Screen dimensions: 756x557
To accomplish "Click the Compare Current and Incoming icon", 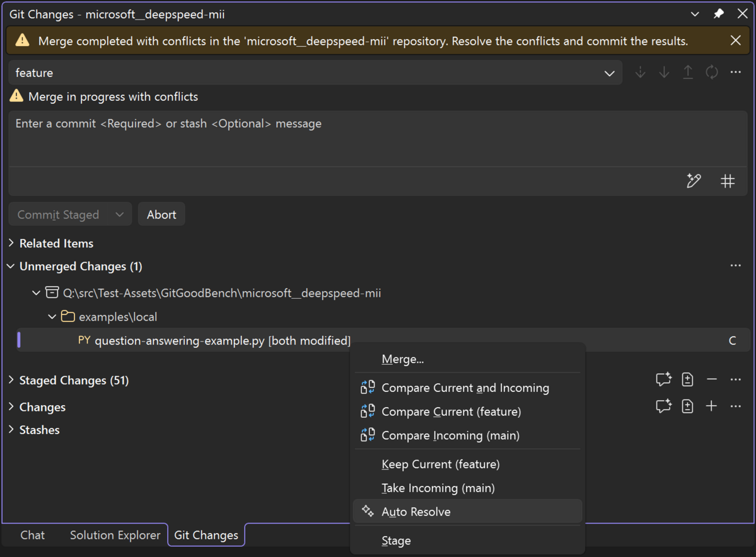I will 368,387.
